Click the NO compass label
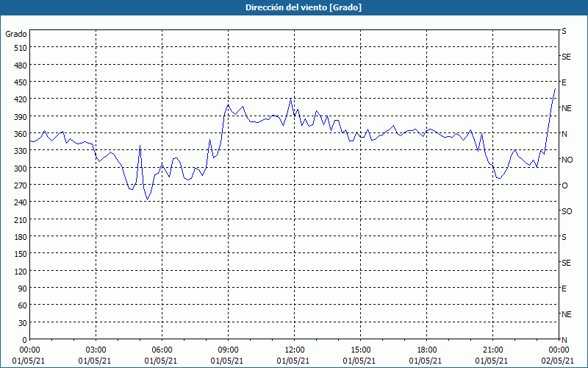The image size is (588, 368). point(567,160)
